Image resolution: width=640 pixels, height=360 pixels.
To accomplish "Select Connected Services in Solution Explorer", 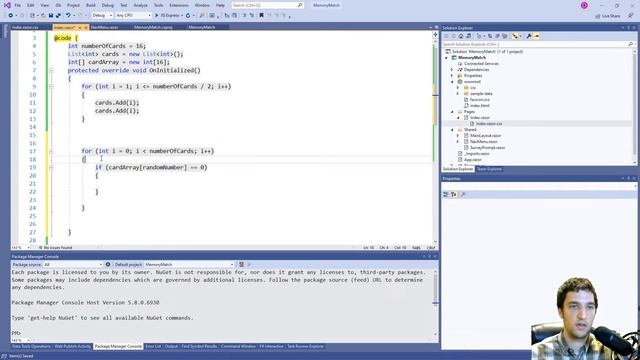I will point(481,64).
